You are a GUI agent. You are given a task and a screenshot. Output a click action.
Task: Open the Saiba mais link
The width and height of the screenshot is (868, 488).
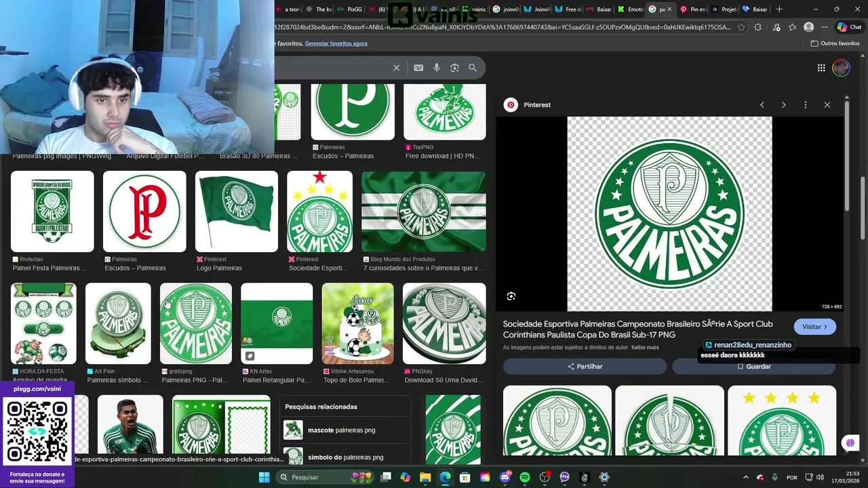(x=645, y=348)
